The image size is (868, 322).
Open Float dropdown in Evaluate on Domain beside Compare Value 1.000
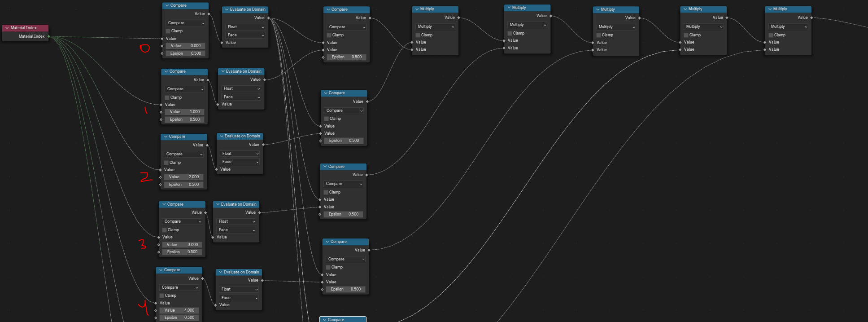[241, 88]
